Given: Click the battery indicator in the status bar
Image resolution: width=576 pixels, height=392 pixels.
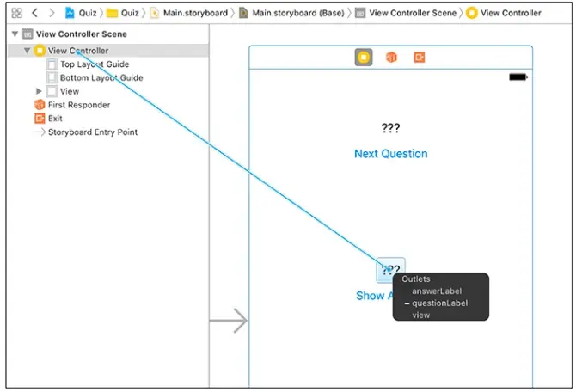Looking at the screenshot, I should coord(518,77).
